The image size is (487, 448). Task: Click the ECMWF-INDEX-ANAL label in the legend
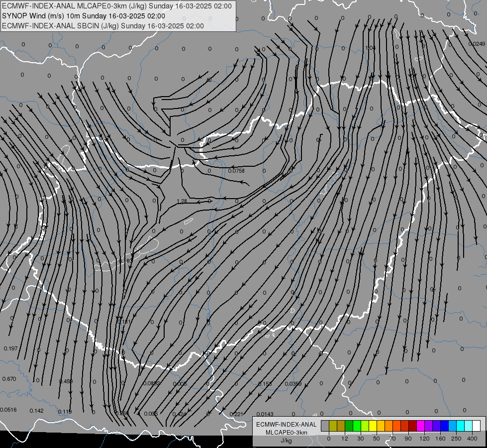tap(287, 425)
